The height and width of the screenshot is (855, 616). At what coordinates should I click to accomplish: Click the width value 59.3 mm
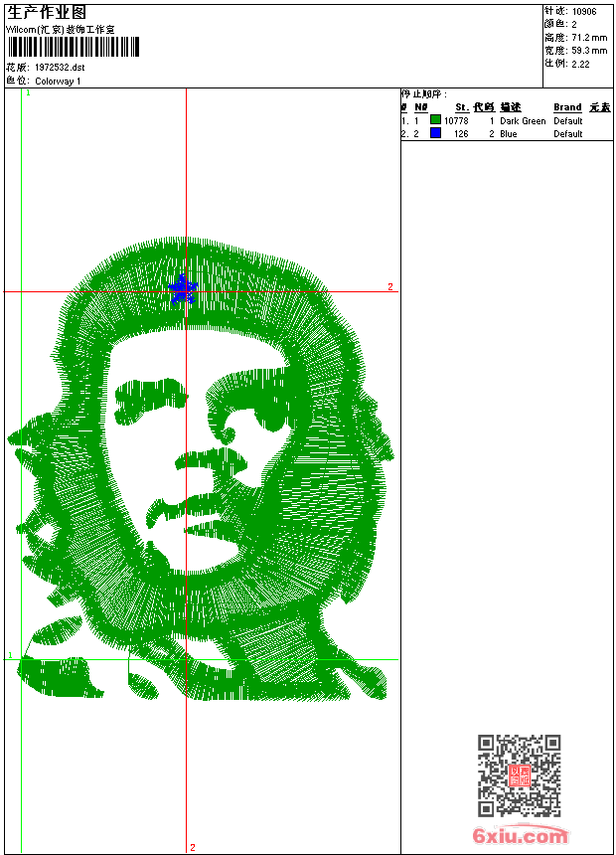(589, 51)
